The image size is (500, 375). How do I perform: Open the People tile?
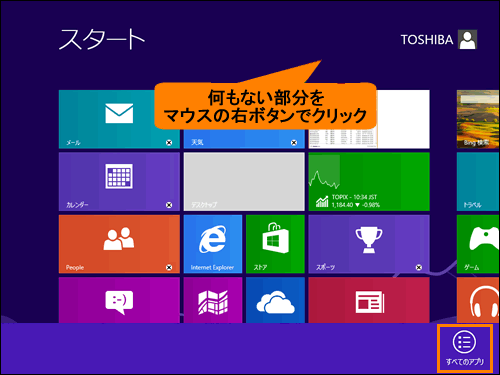point(119,244)
